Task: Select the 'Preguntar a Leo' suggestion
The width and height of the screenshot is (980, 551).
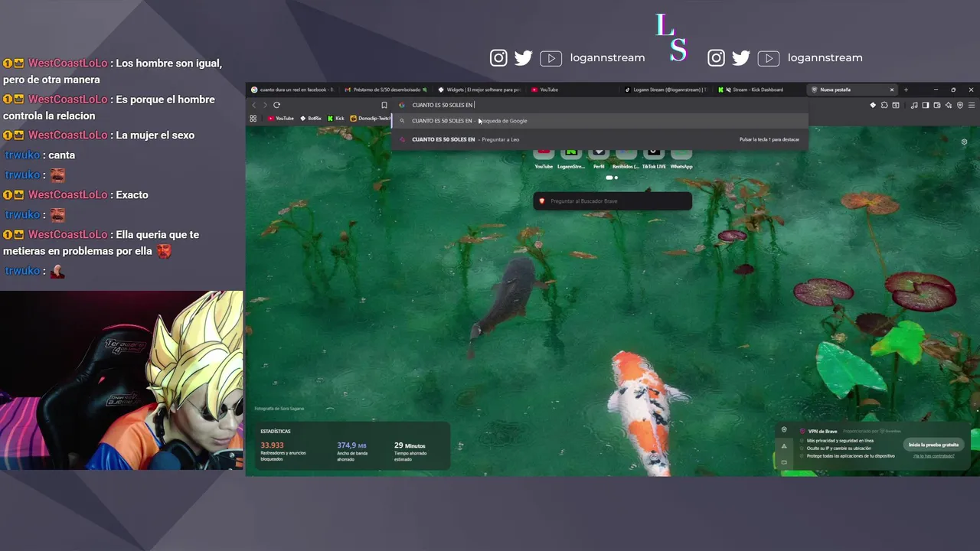Action: point(599,139)
